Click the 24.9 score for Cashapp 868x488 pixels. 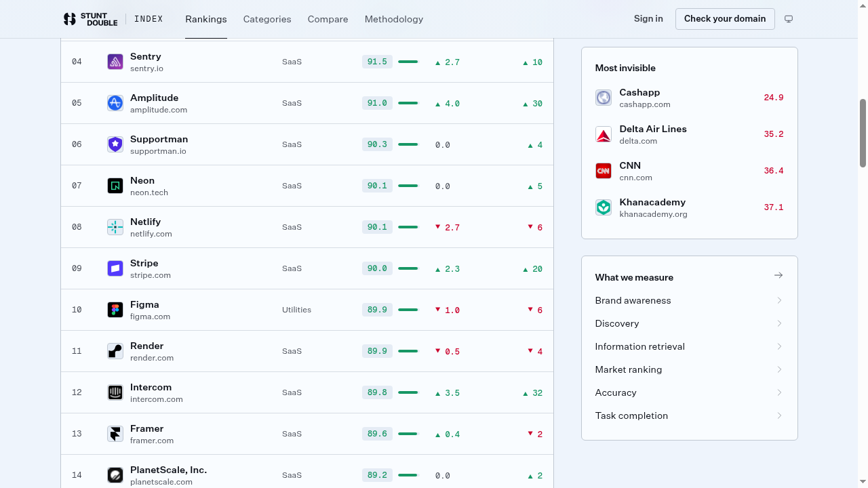(x=774, y=98)
